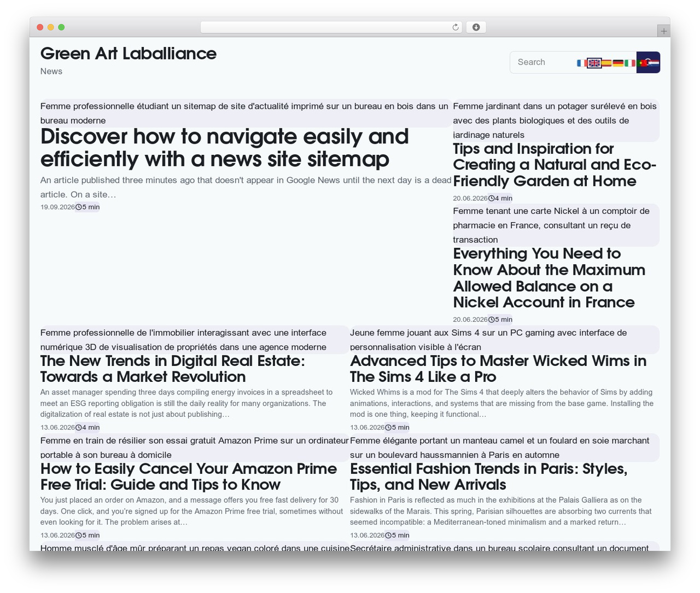This screenshot has height=593, width=700.
Task: Pick the German flag language icon
Action: coord(618,63)
